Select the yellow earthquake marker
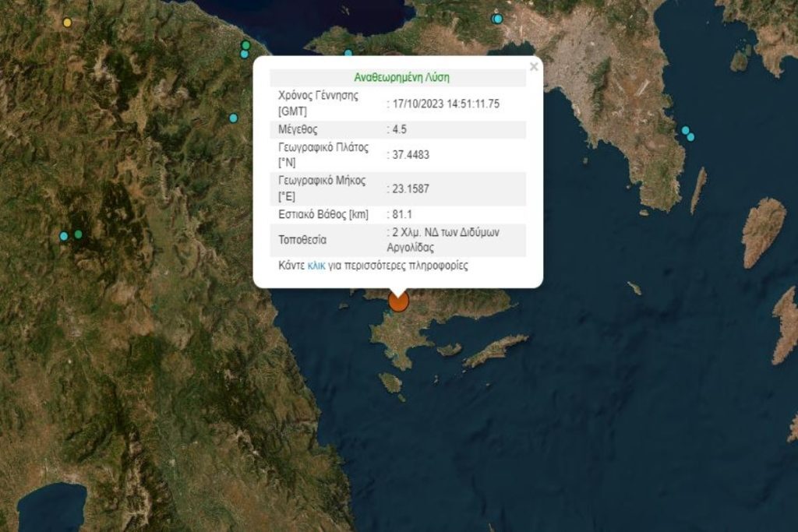The width and height of the screenshot is (798, 532). tap(67, 23)
